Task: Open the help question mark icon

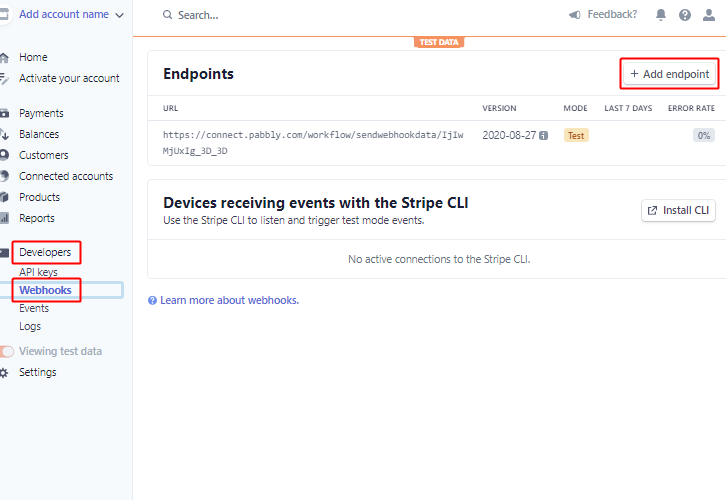Action: pyautogui.click(x=685, y=15)
